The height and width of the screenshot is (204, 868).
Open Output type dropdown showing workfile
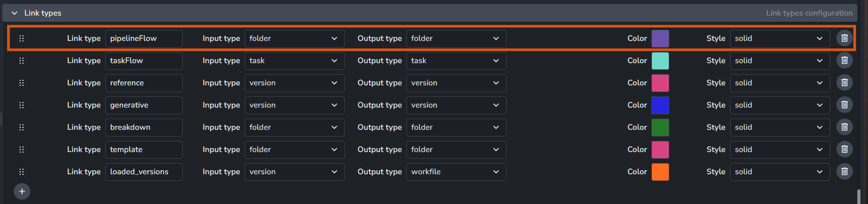pos(456,172)
